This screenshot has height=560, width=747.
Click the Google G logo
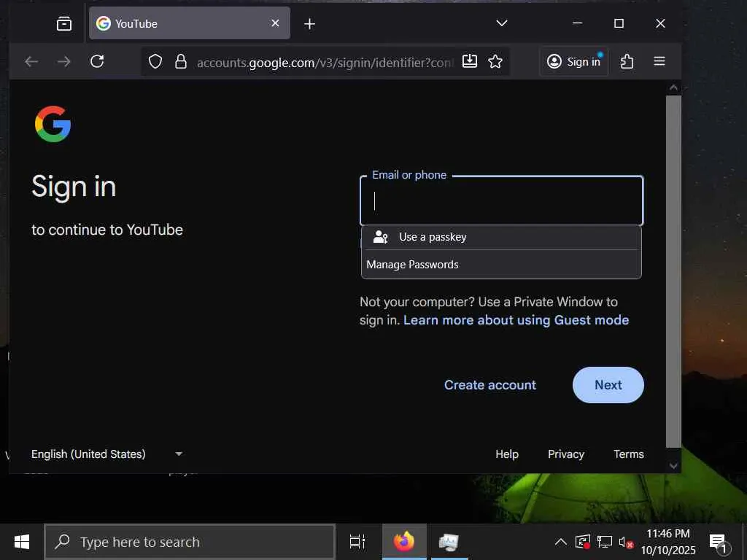click(x=53, y=124)
